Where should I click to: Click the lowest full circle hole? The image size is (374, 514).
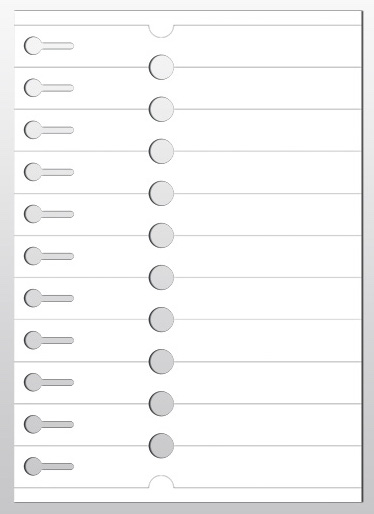point(161,445)
